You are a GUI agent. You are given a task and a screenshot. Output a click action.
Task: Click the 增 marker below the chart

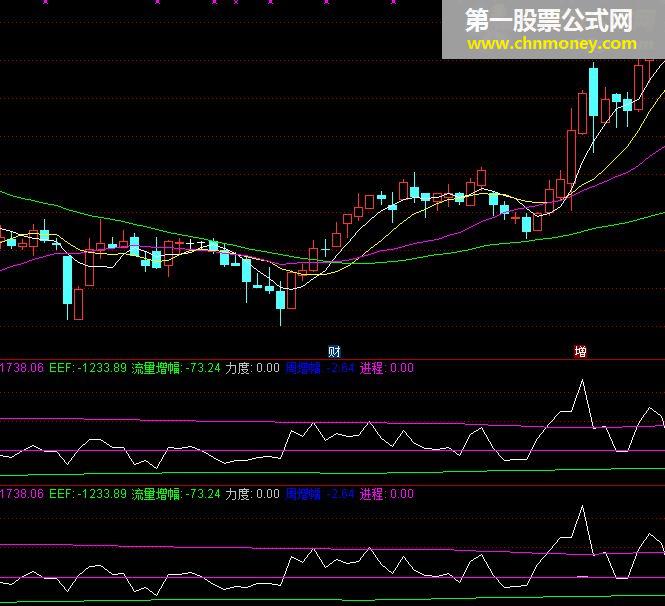point(580,352)
